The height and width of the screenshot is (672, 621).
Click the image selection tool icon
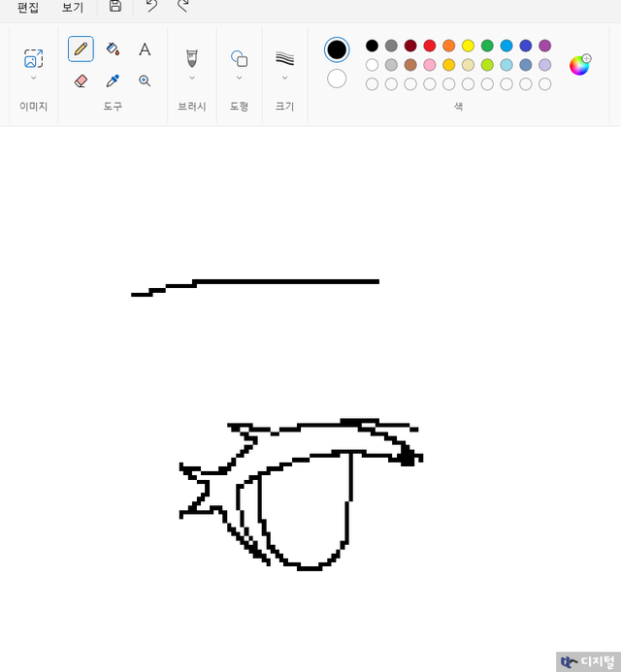click(x=33, y=59)
